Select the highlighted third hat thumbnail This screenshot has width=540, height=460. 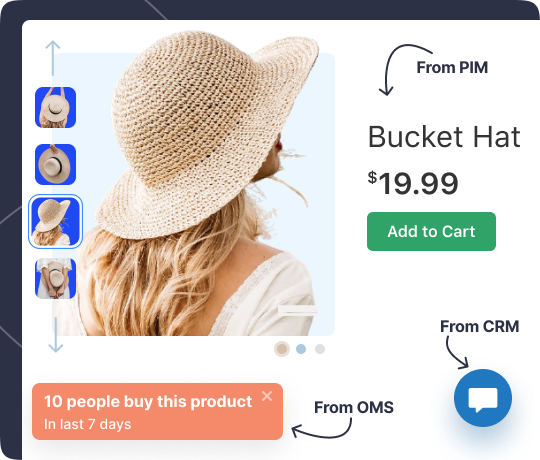(55, 221)
